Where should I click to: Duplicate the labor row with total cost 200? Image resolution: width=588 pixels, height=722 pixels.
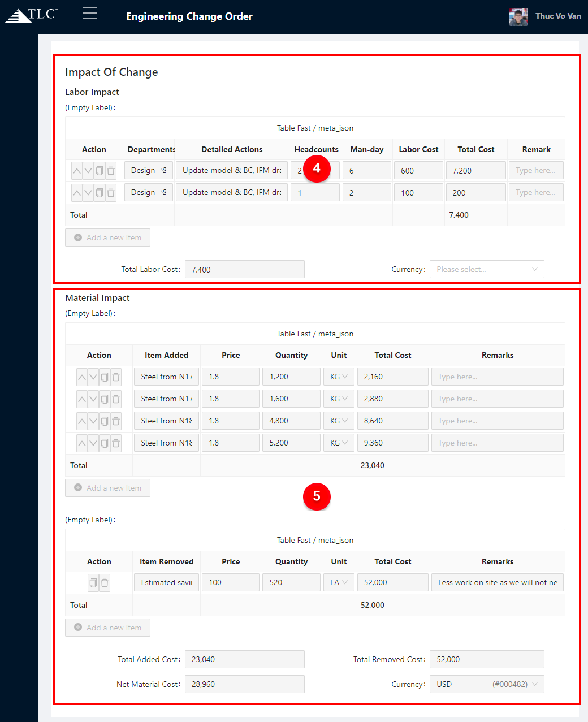click(100, 193)
